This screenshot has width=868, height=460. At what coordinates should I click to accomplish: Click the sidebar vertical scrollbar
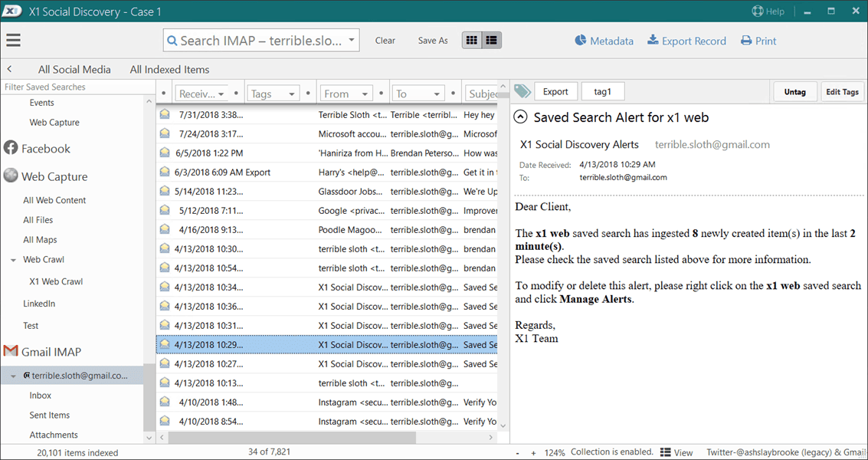[x=149, y=397]
